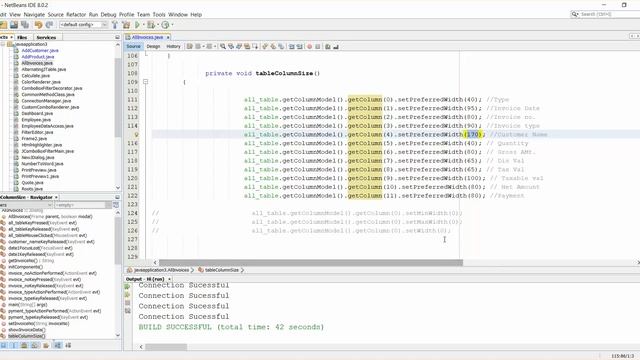Open the Run Project dropdown arrow

click(x=143, y=25)
